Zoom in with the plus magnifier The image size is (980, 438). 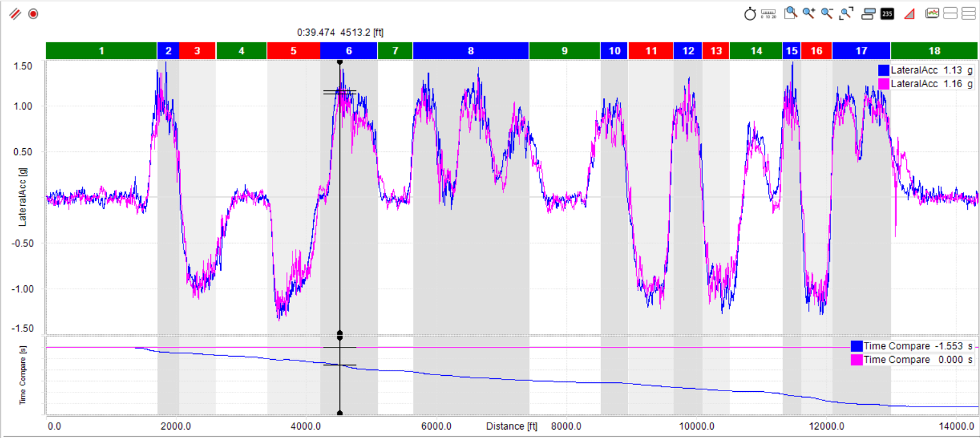(x=809, y=13)
